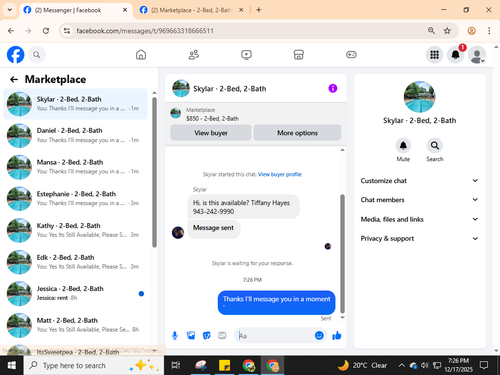Click the View buyer button

tap(211, 133)
